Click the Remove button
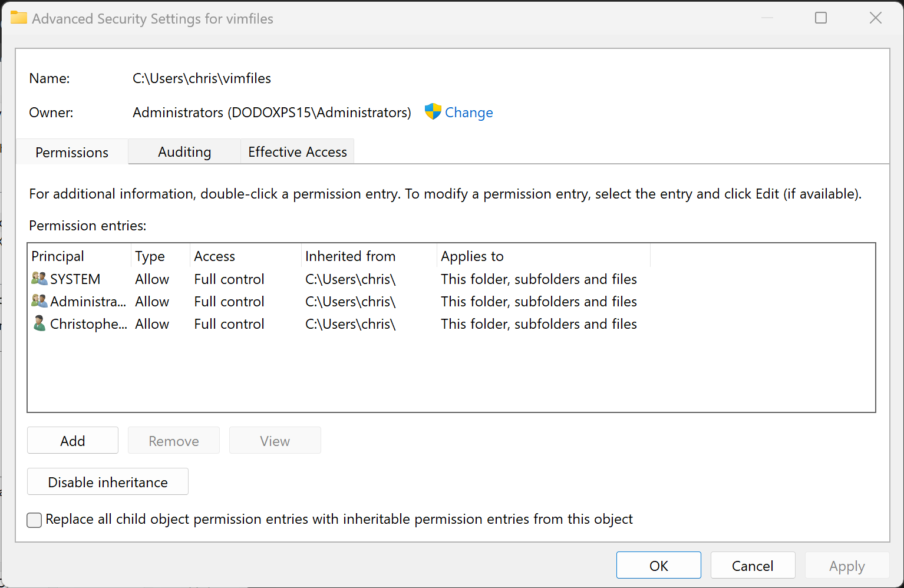 click(173, 440)
